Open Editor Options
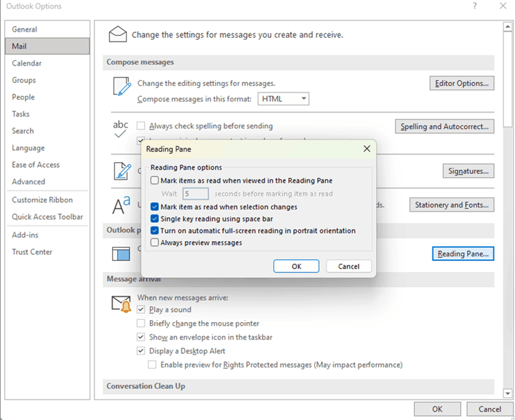 (x=462, y=83)
